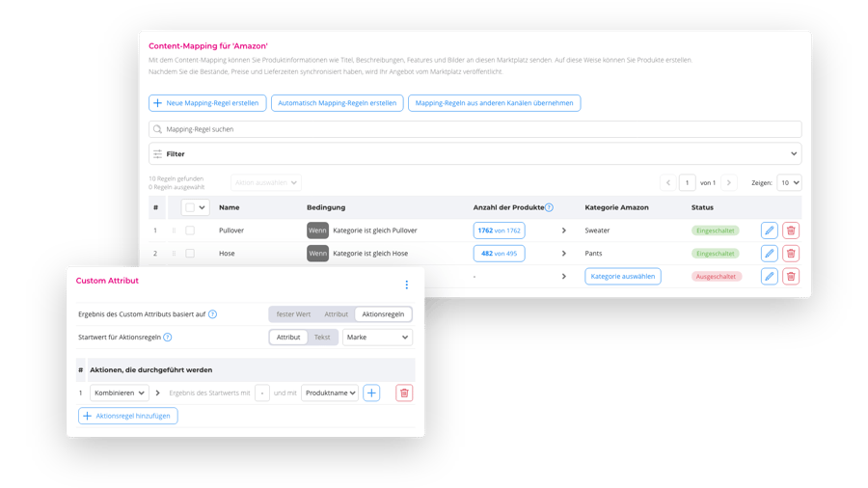Set Startwert type to Tekst
Screen dimensions: 868x488
pyautogui.click(x=322, y=337)
